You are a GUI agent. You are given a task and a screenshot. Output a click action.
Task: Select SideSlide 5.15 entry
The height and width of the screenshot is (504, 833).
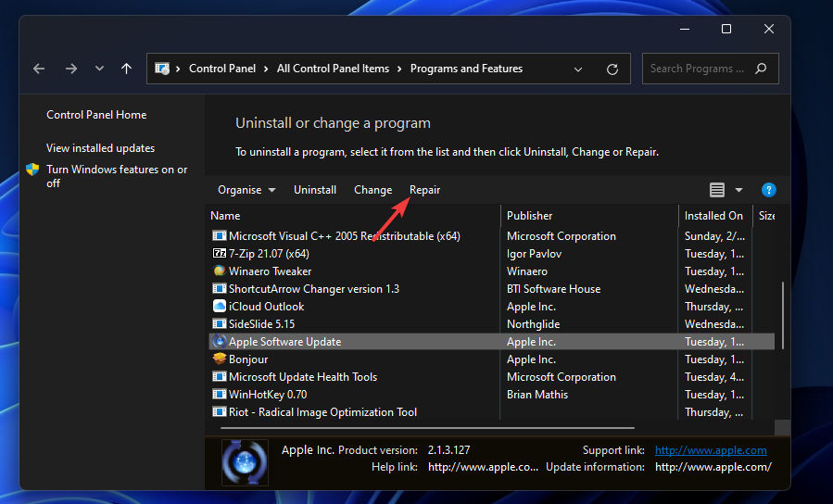pyautogui.click(x=261, y=324)
